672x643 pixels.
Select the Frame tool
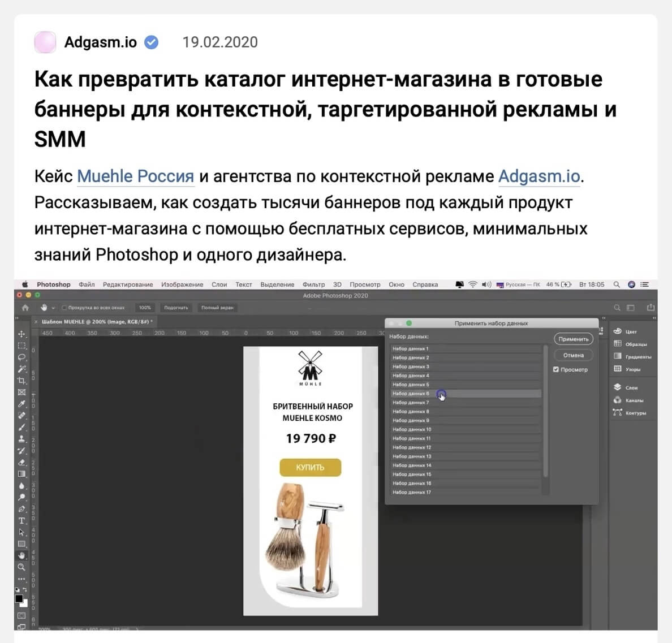(x=21, y=392)
